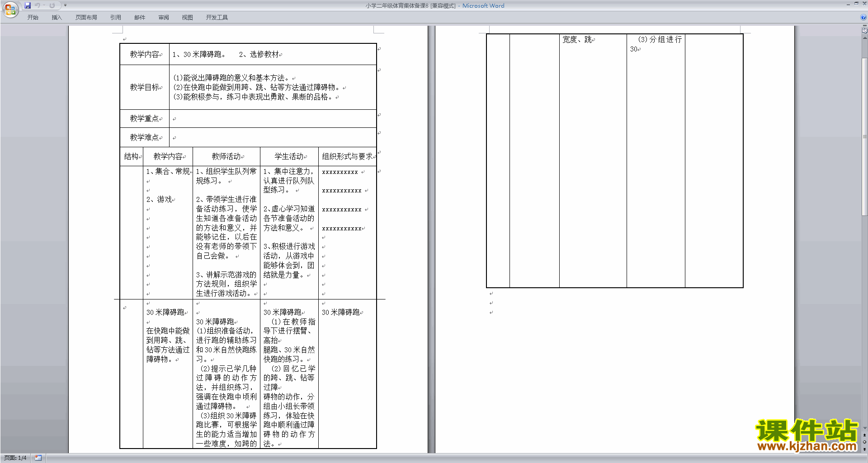Click the table cell 教学难点

[145, 137]
